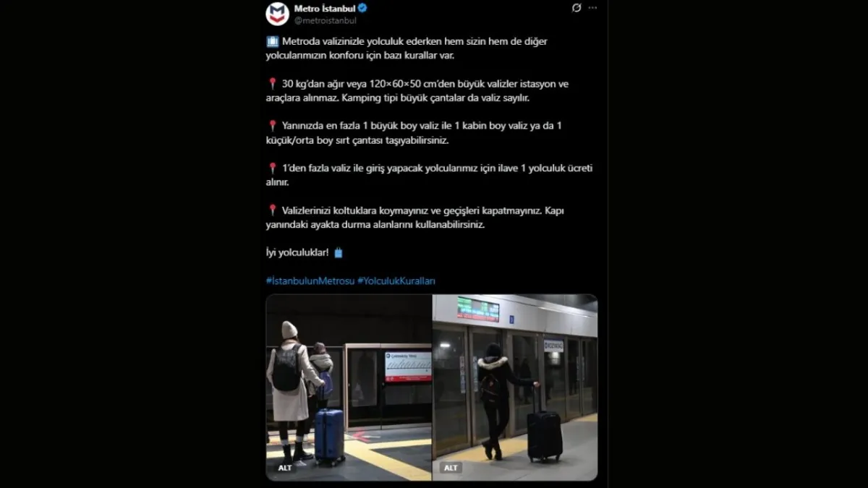Click pin emoji before 1'den fazla valiz
Screen dimensions: 868x488
coord(272,168)
